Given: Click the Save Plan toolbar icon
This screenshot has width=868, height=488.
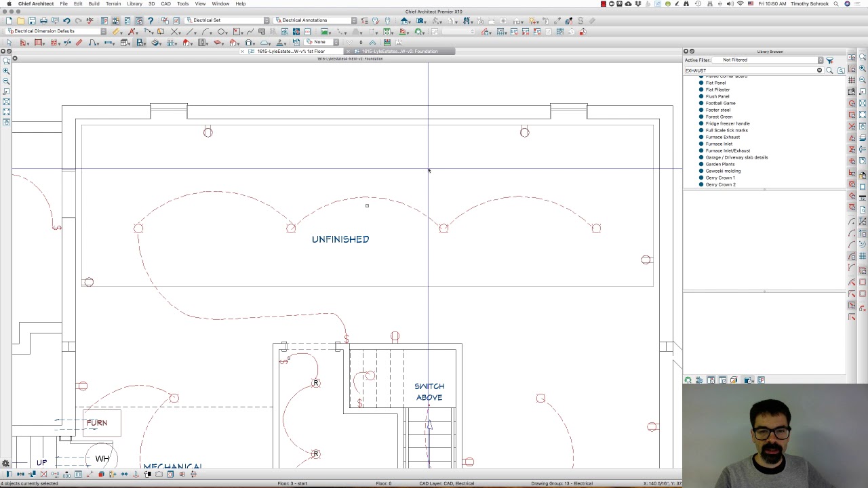Looking at the screenshot, I should pyautogui.click(x=32, y=20).
